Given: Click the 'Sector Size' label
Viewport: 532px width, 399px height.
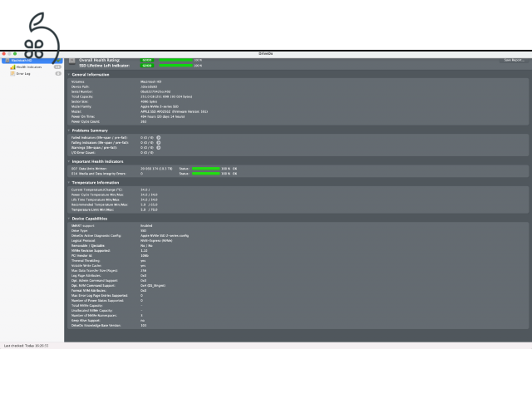Looking at the screenshot, I should 80,101.
